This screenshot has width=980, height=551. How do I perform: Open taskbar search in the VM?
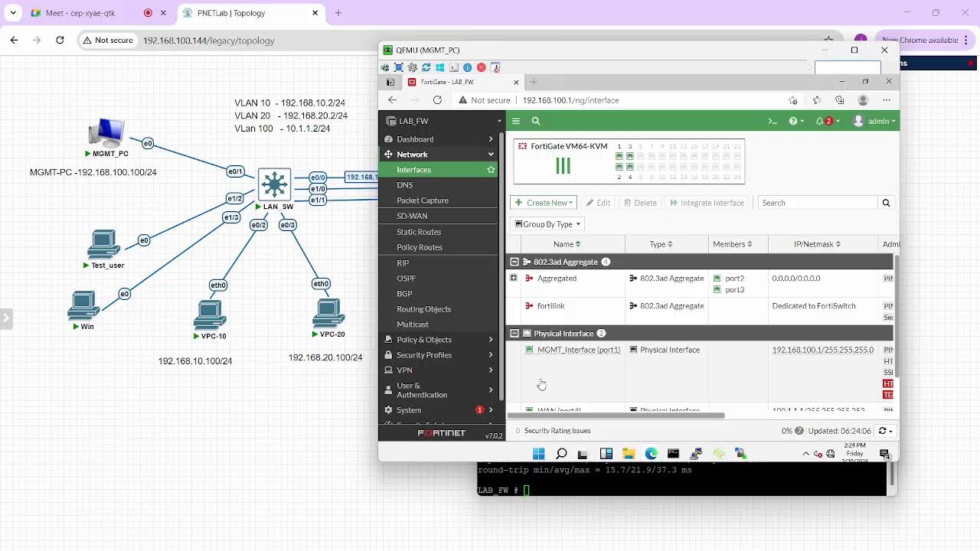(561, 454)
